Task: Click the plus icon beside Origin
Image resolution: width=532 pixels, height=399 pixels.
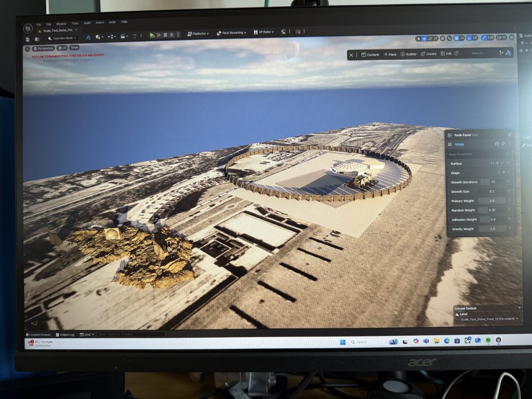Action: 503,172
